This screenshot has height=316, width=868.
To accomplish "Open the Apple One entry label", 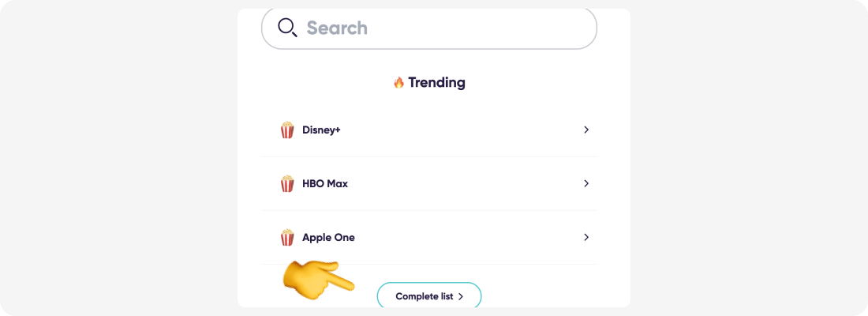I will pyautogui.click(x=328, y=237).
